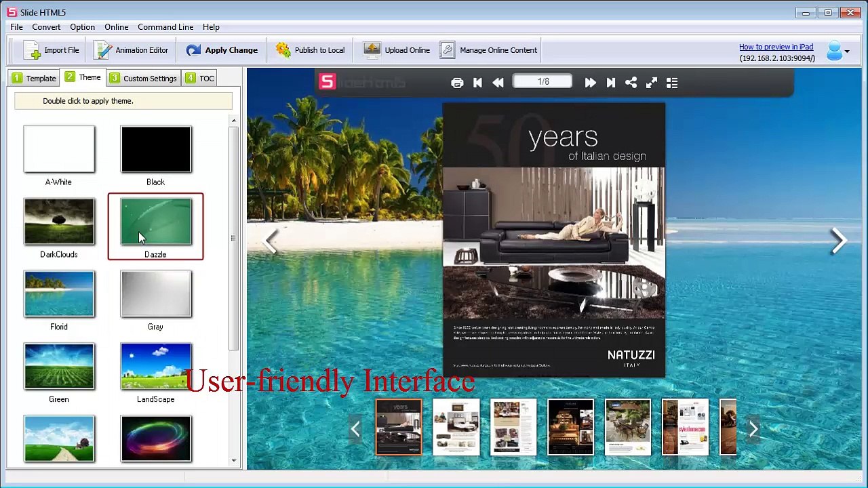This screenshot has height=488, width=868.
Task: Switch to the Custom Settings tab
Action: (x=143, y=78)
